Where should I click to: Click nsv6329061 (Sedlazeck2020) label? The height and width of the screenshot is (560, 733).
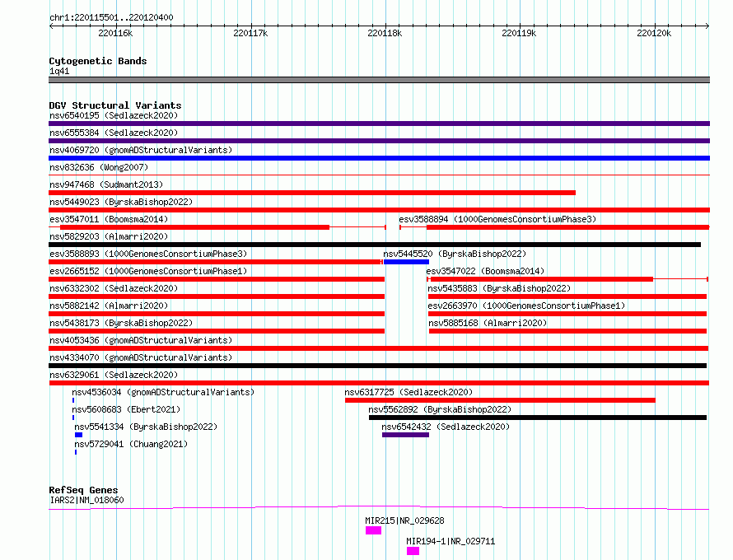114,375
